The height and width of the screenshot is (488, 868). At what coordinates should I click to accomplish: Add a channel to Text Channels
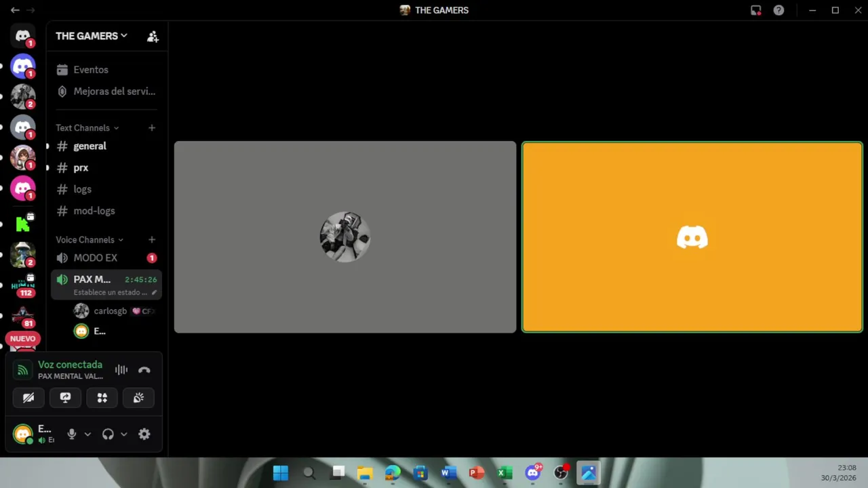click(x=152, y=127)
